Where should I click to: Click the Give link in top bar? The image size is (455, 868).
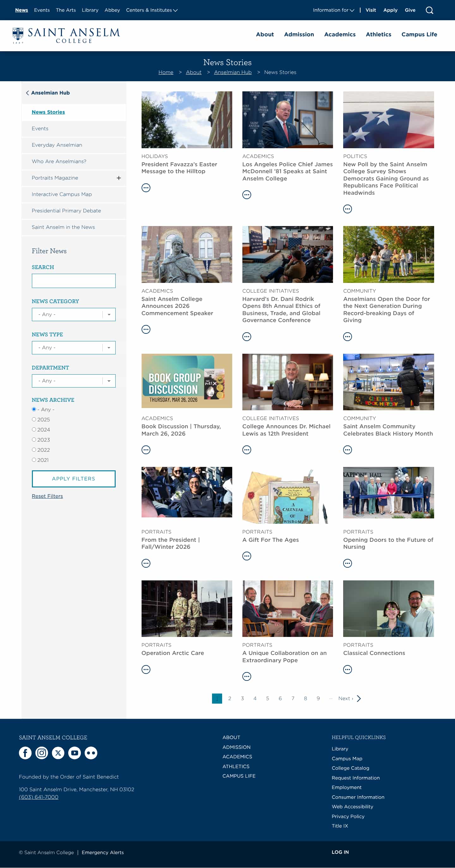(x=410, y=10)
